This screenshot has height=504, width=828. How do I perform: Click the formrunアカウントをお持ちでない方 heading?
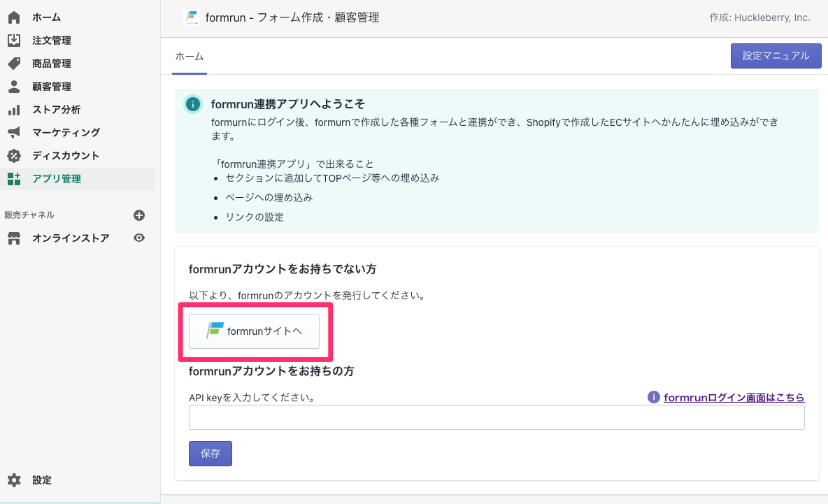point(283,269)
